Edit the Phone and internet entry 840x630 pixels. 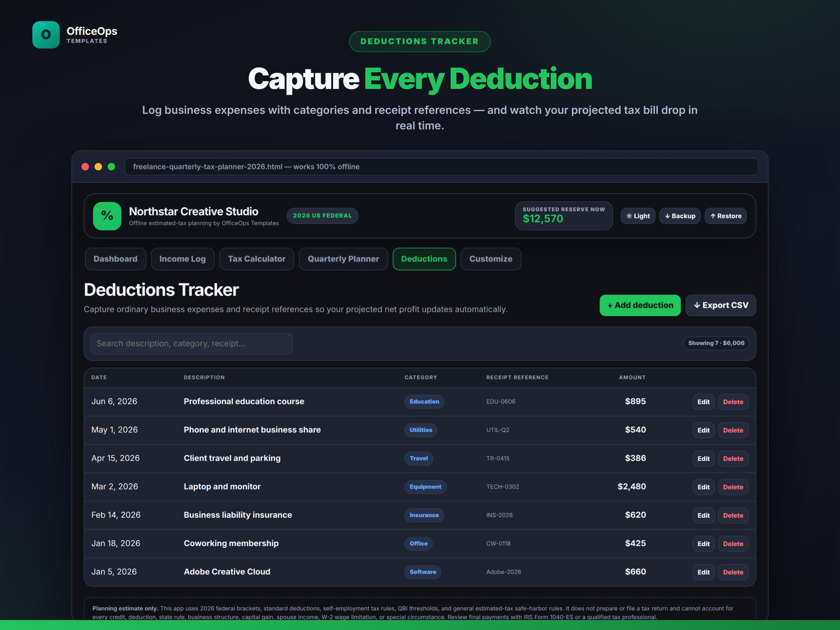[x=703, y=430]
